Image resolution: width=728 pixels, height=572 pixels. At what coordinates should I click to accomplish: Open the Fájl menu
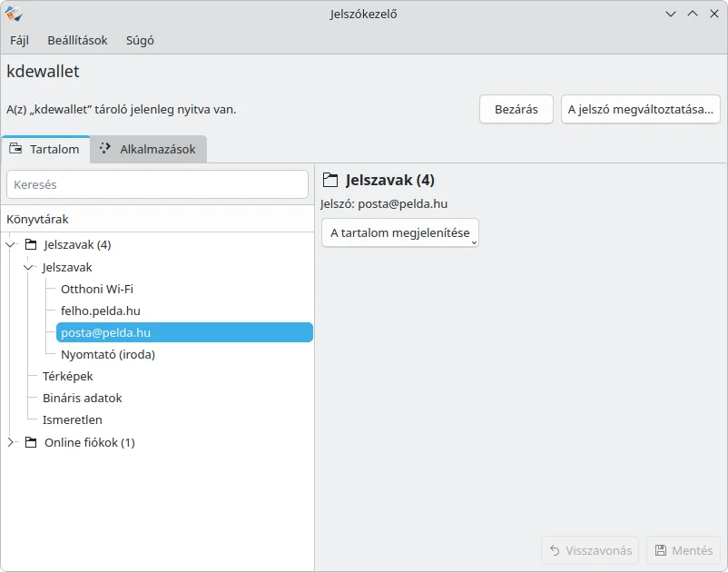click(19, 40)
